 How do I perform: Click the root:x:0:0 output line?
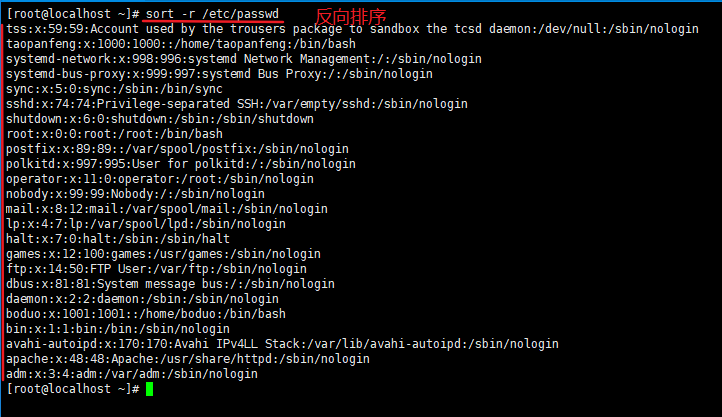(115, 134)
